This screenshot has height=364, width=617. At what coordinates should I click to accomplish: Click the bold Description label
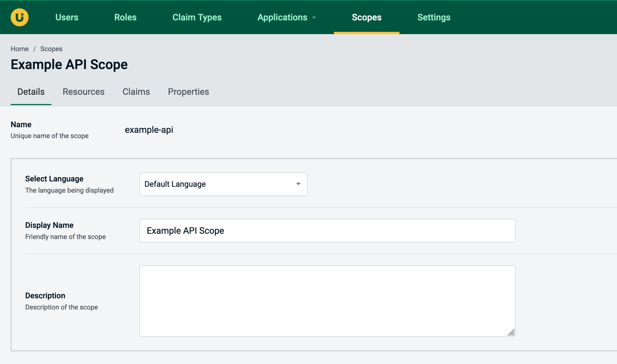pyautogui.click(x=45, y=296)
